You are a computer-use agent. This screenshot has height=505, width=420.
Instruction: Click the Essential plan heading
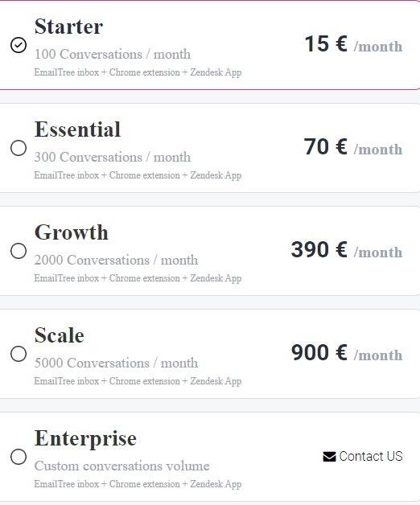coord(77,129)
